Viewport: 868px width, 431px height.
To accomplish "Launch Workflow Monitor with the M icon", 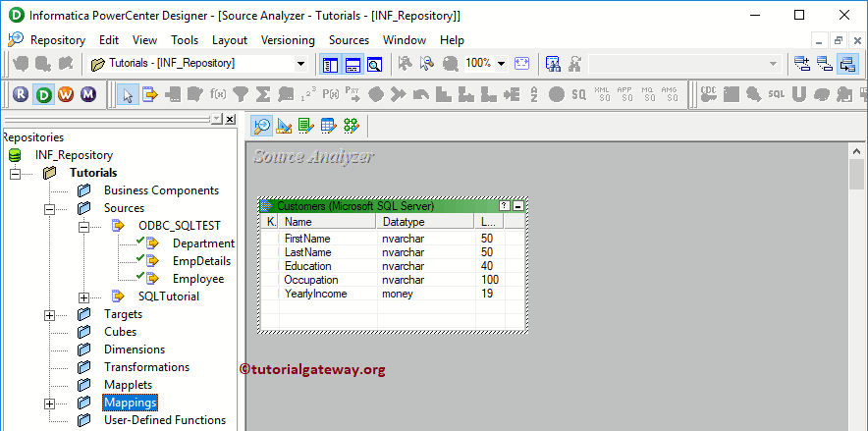I will pyautogui.click(x=87, y=94).
